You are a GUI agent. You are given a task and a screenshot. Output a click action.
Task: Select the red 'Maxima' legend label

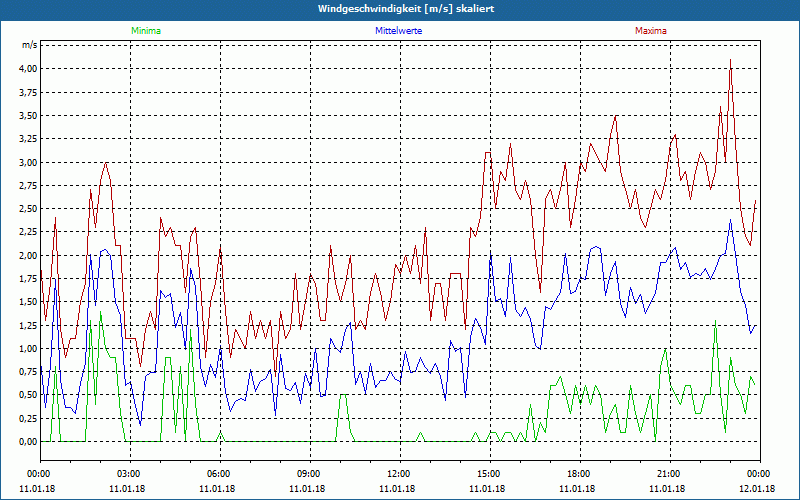tap(651, 31)
